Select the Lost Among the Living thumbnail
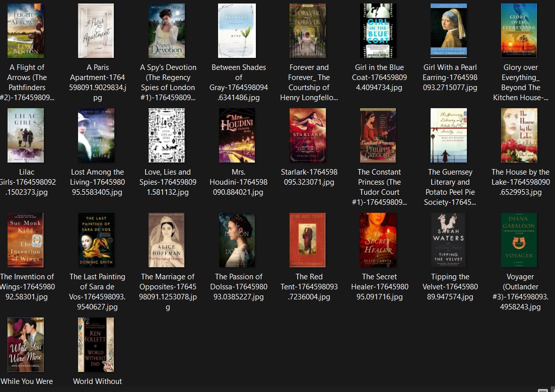This screenshot has height=392, width=555. pos(96,135)
